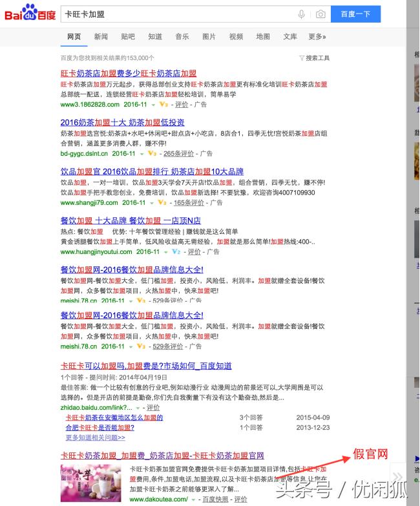Open result 卡旺卡可以加盟吗 百度知道

click(146, 366)
